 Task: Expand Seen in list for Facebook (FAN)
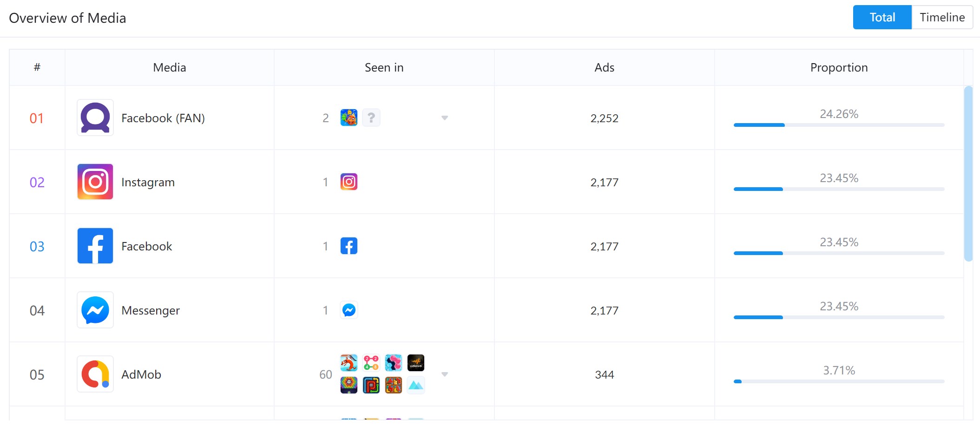445,118
